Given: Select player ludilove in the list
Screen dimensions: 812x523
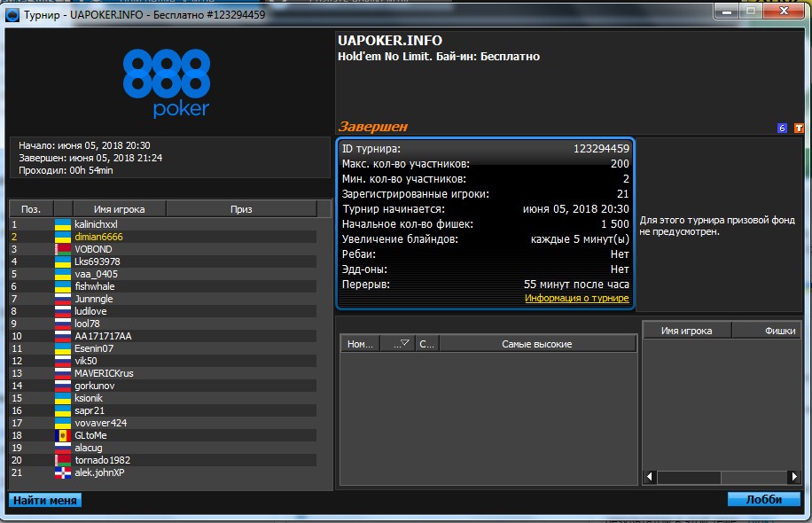Looking at the screenshot, I should [x=163, y=311].
